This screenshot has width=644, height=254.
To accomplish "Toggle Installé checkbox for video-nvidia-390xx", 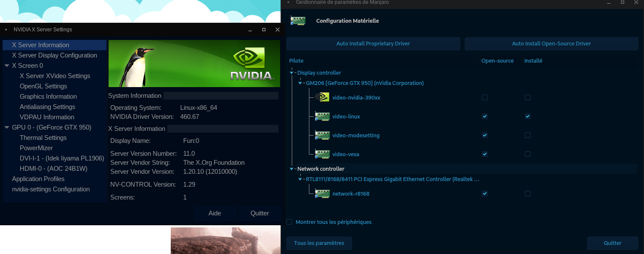I will click(528, 97).
